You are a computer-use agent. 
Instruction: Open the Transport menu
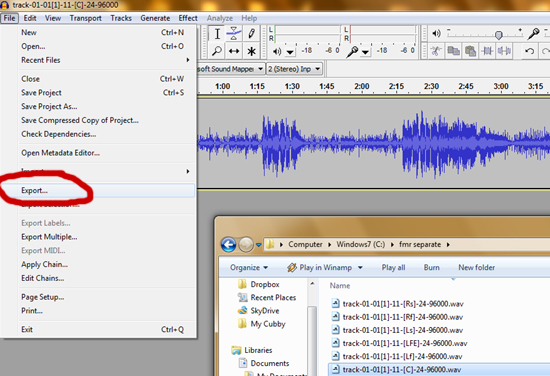(x=86, y=18)
